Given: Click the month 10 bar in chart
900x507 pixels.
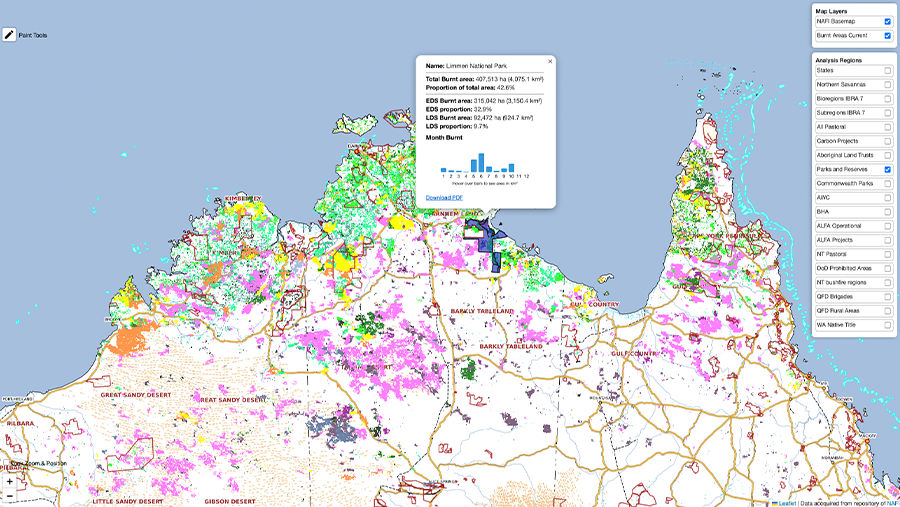Looking at the screenshot, I should (510, 168).
